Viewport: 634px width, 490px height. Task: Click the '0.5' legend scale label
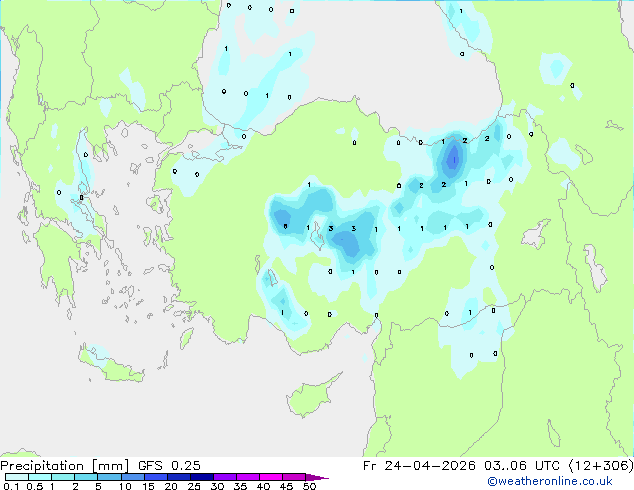[34, 486]
